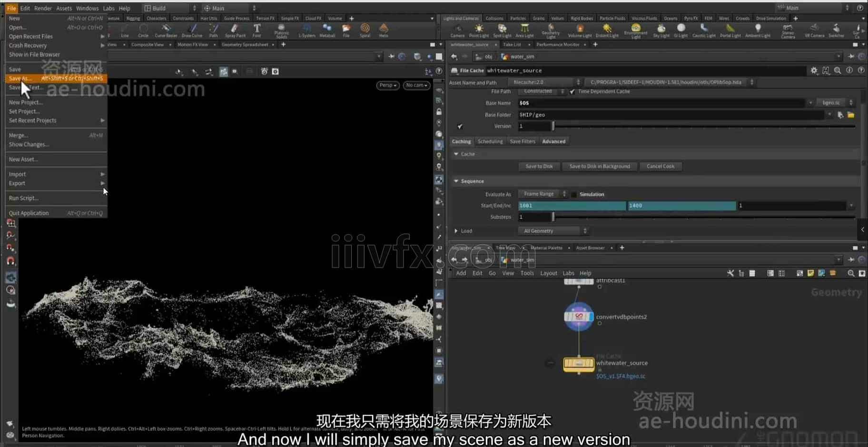868x447 pixels.
Task: Toggle the Time Dependent Cache checkbox
Action: point(572,91)
